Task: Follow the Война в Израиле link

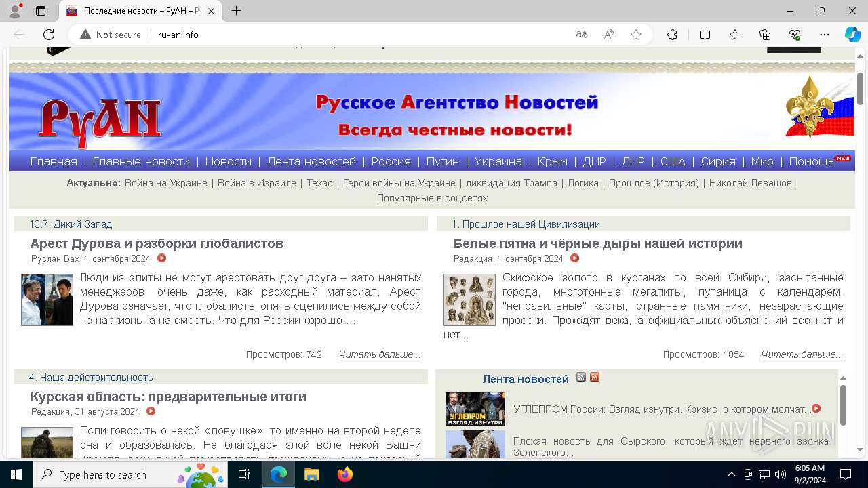Action: click(x=257, y=183)
